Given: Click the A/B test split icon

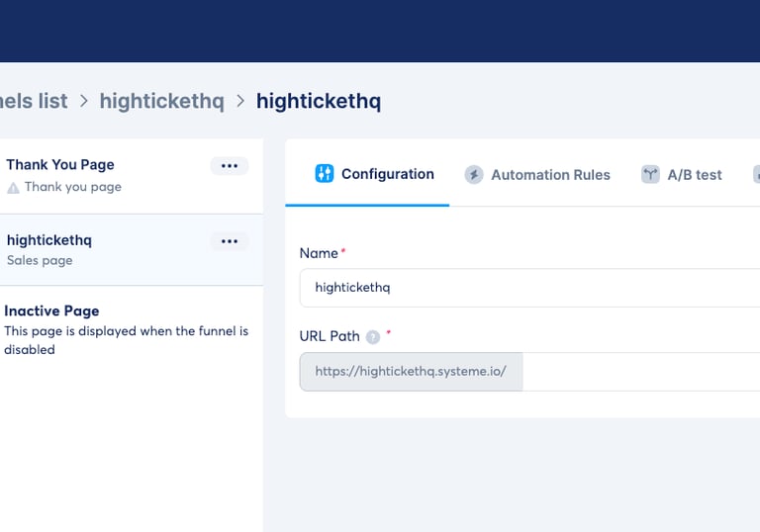Looking at the screenshot, I should 650,175.
